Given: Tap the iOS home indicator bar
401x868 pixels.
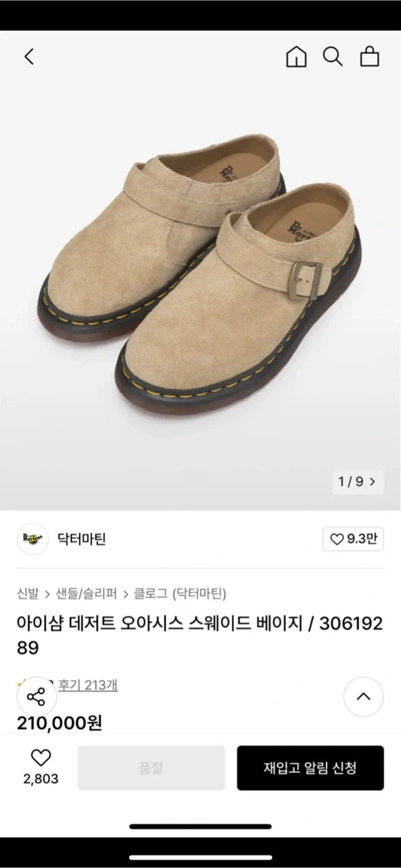Looking at the screenshot, I should [200, 826].
